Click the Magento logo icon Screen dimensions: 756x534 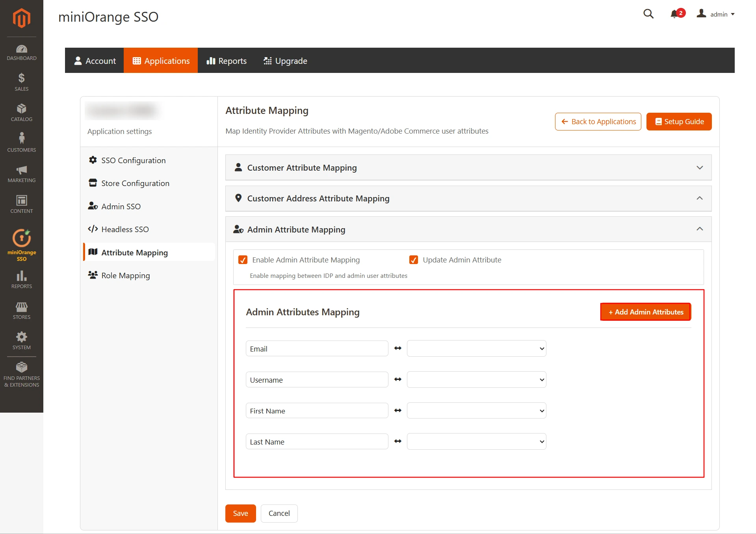tap(22, 18)
